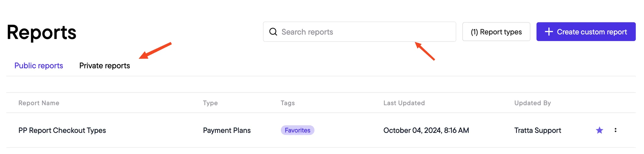The height and width of the screenshot is (154, 644).
Task: Select the Public reports tab
Action: click(39, 66)
